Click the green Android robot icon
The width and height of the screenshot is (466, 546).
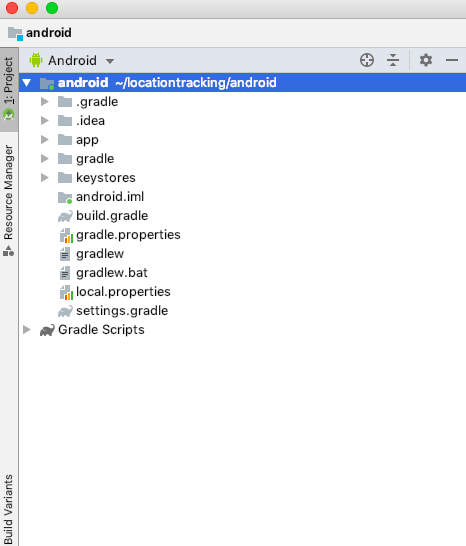[36, 60]
